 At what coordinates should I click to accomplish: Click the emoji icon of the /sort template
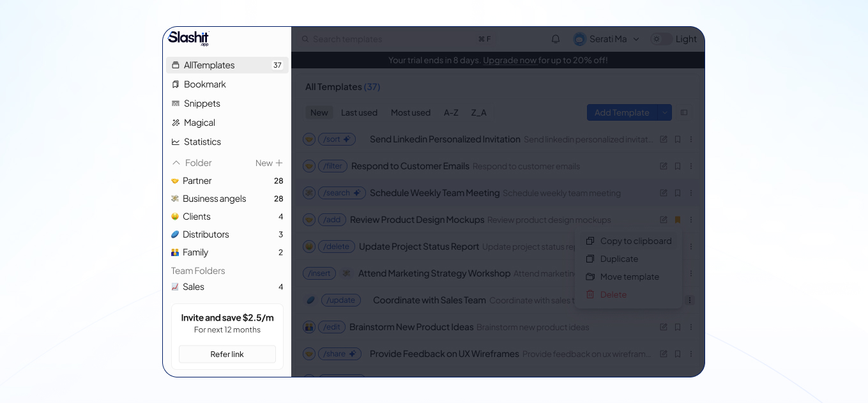[x=309, y=139]
